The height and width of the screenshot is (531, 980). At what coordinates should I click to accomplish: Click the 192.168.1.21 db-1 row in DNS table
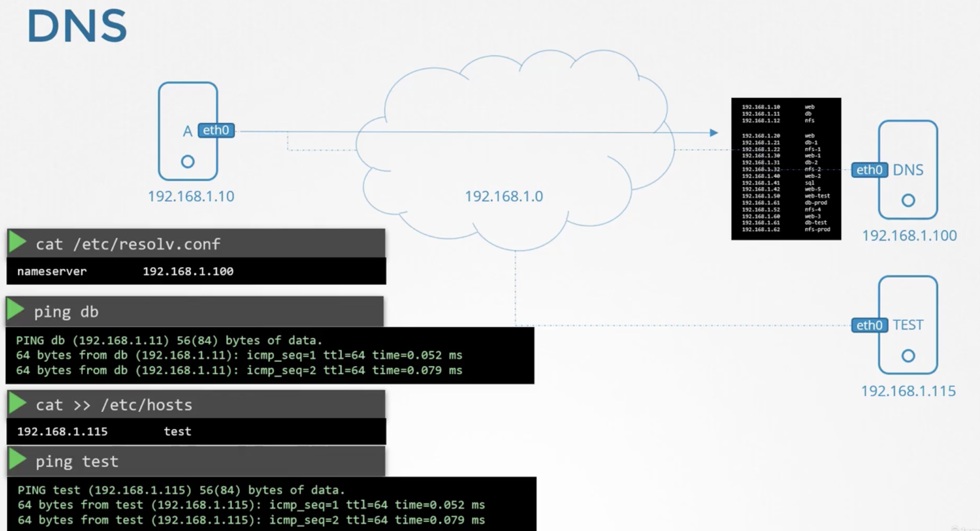pyautogui.click(x=780, y=142)
